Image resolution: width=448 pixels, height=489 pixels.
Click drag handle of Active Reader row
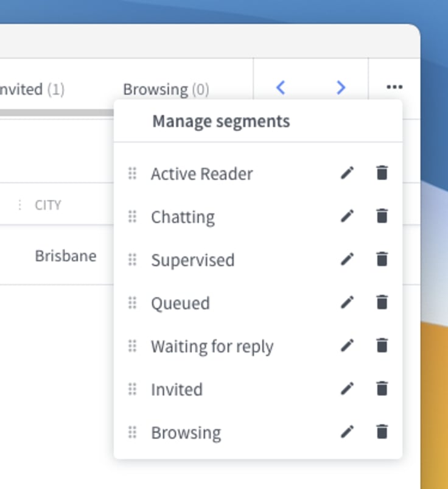tap(133, 174)
